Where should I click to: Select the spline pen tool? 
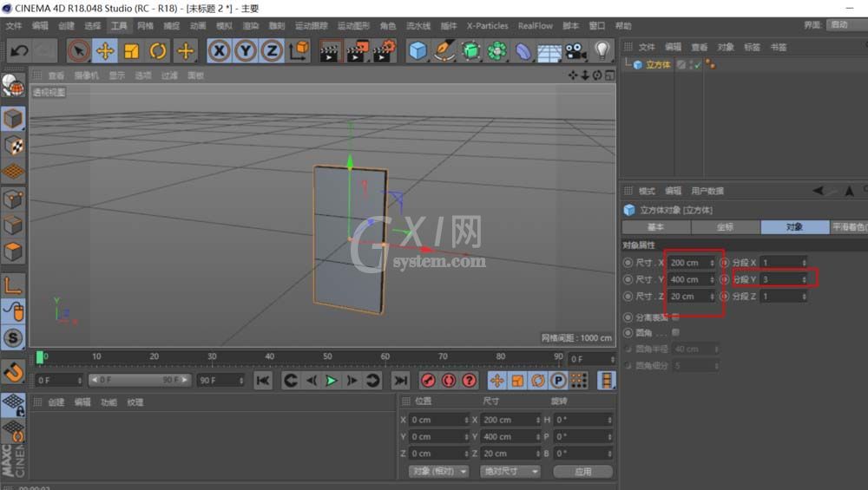[444, 51]
